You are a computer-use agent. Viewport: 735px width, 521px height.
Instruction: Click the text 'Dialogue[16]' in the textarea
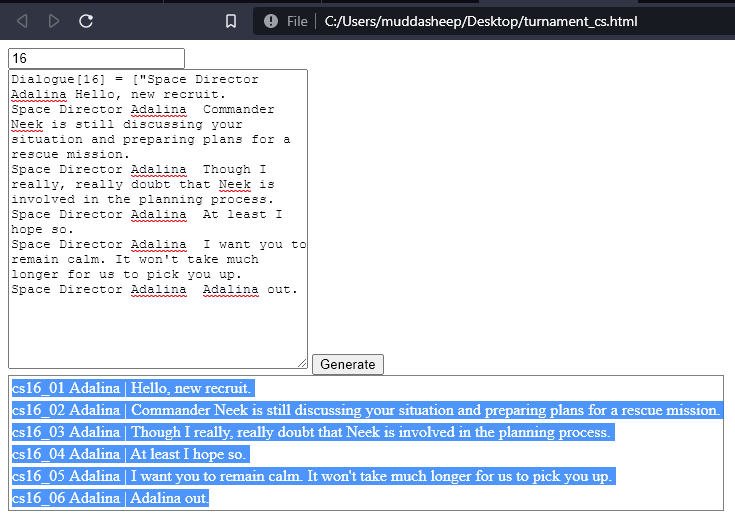(x=59, y=79)
